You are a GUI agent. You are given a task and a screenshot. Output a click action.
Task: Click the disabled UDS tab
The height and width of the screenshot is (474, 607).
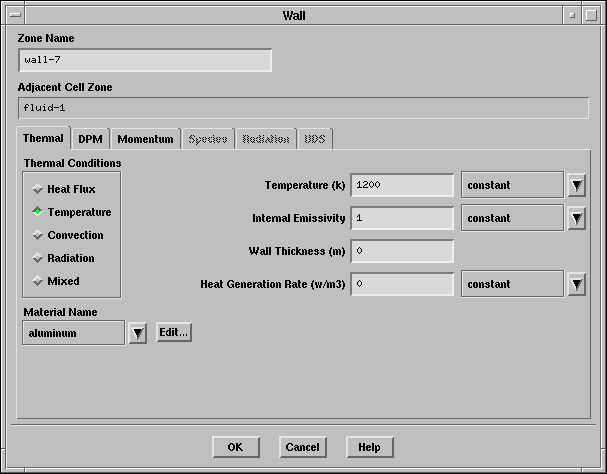point(315,139)
